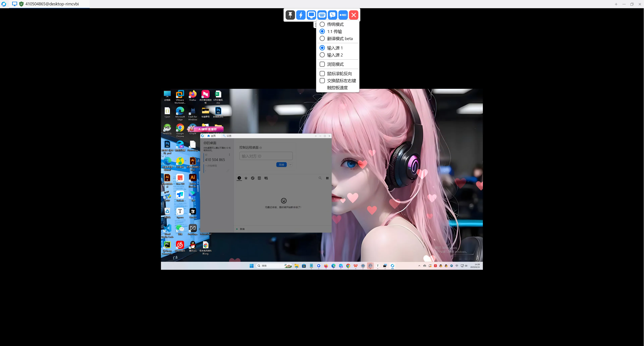Screen dimensions: 644x346
Task: Toggle the grid view icon in peer list
Action: tap(327, 178)
